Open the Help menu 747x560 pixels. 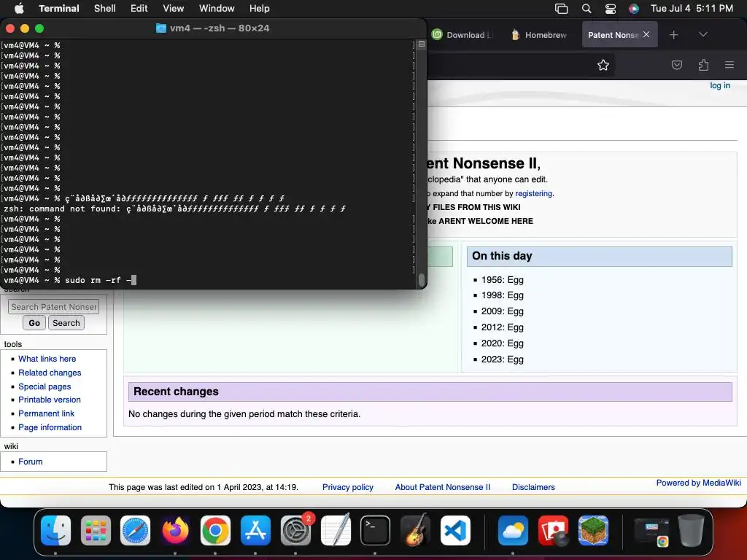[x=260, y=8]
